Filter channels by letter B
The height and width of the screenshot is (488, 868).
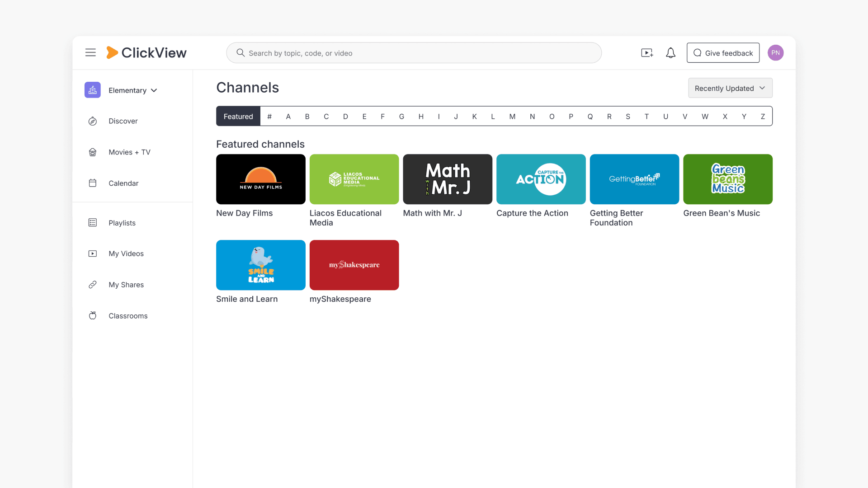(307, 116)
